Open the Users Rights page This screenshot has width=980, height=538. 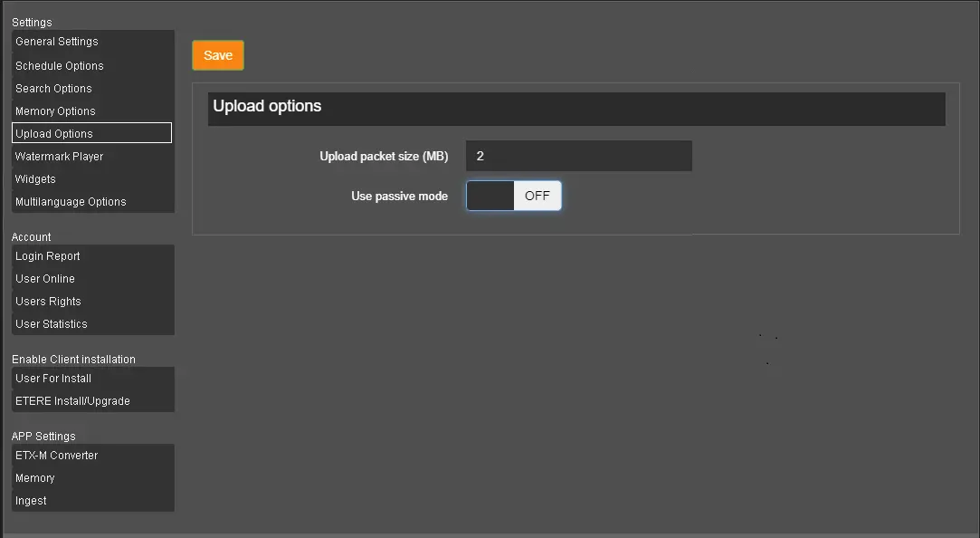49,302
